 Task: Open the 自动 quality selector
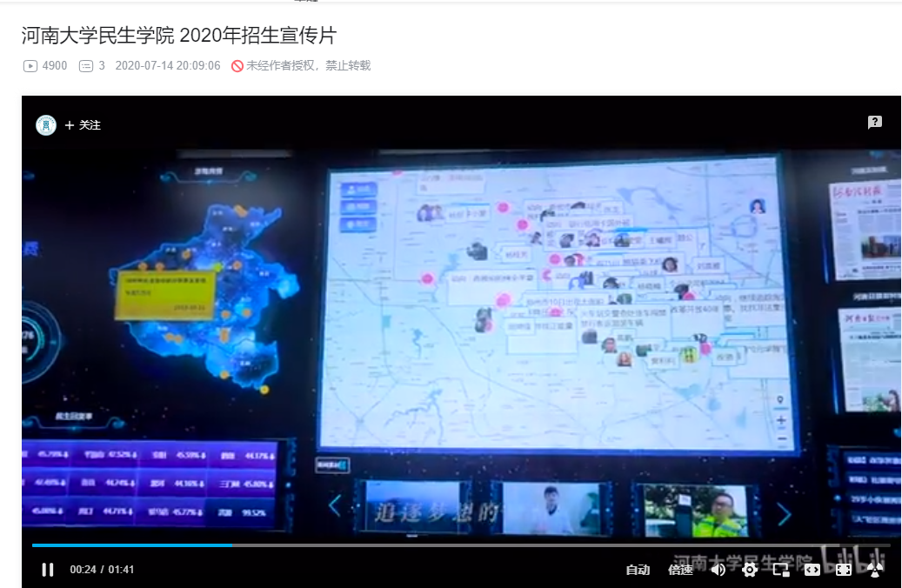pos(638,570)
